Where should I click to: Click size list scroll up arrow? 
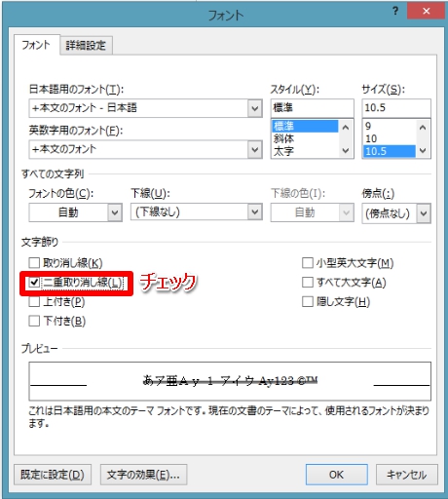click(423, 128)
